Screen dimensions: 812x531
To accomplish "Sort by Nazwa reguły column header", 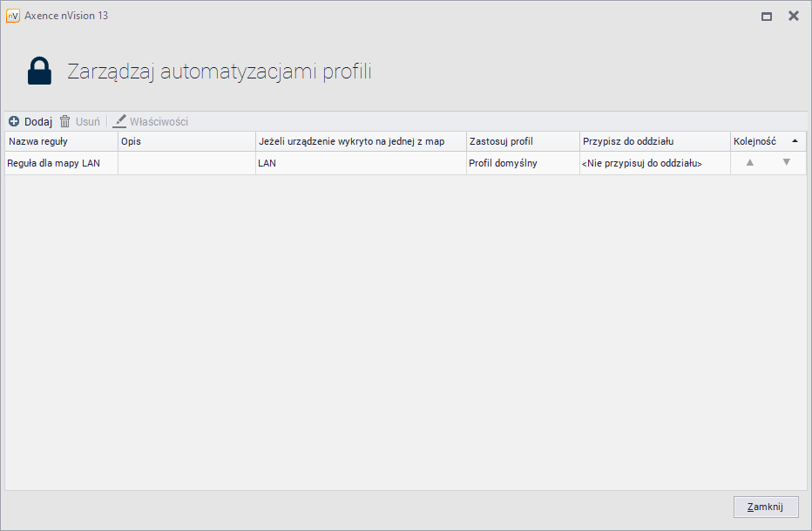I will [61, 141].
